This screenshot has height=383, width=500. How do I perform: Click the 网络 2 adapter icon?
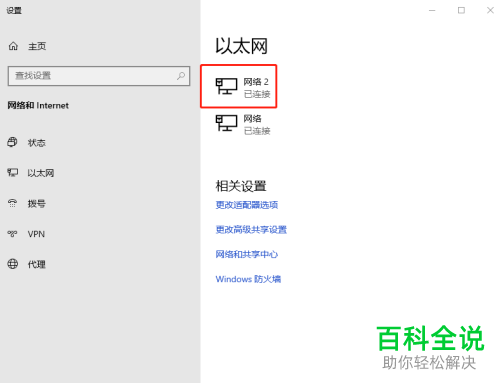(226, 86)
